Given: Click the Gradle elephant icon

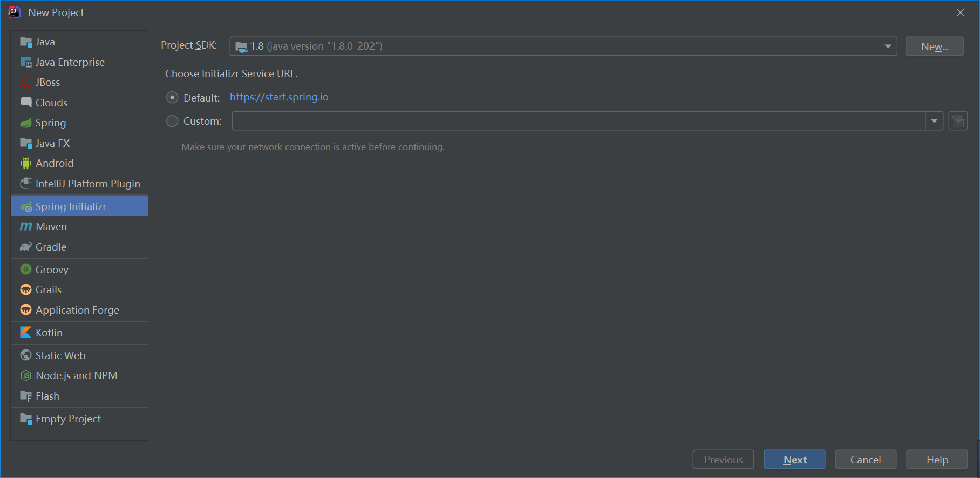Looking at the screenshot, I should [26, 247].
